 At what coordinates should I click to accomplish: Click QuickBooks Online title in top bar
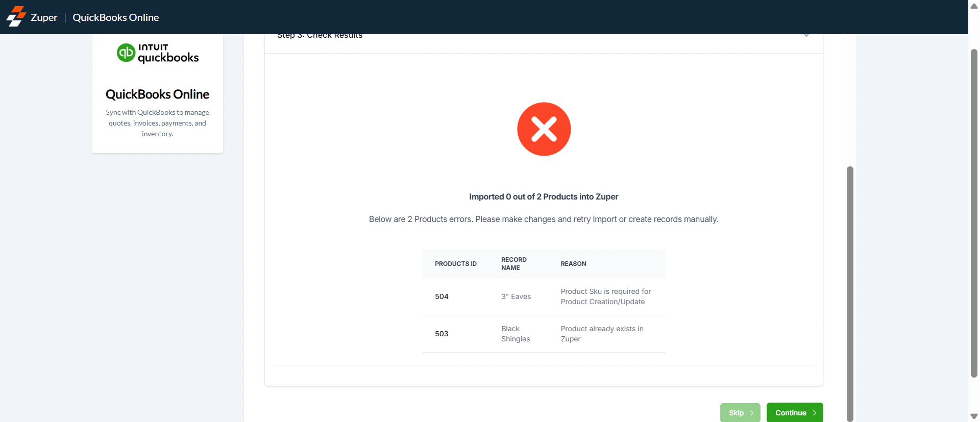tap(116, 17)
